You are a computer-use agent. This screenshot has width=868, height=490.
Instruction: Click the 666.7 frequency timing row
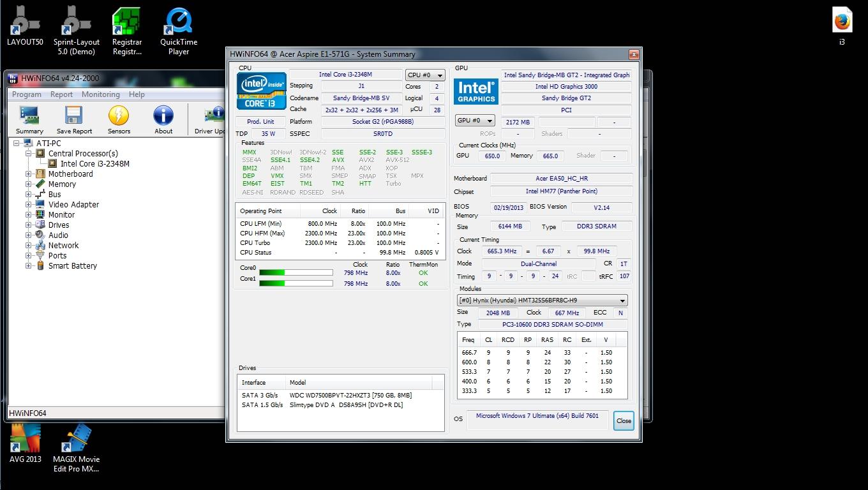(x=542, y=352)
